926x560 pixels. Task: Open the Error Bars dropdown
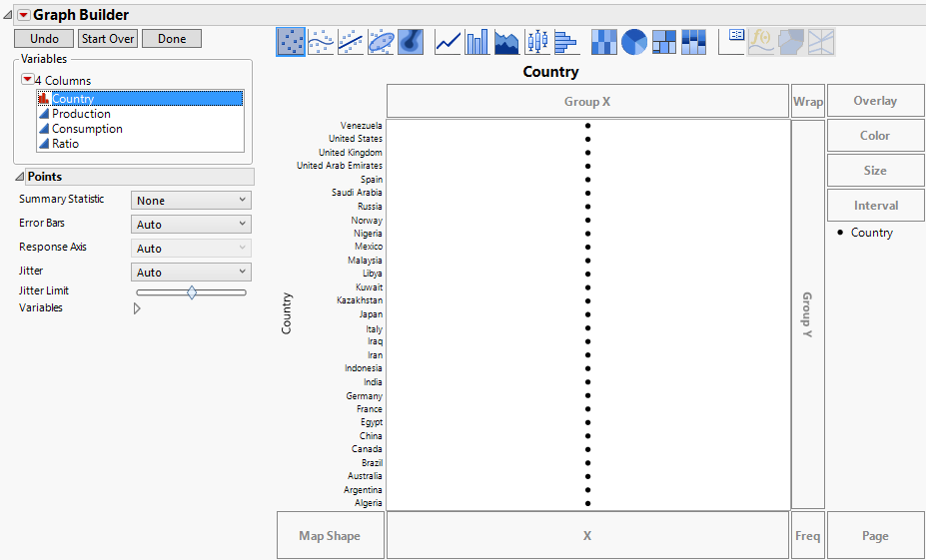191,225
